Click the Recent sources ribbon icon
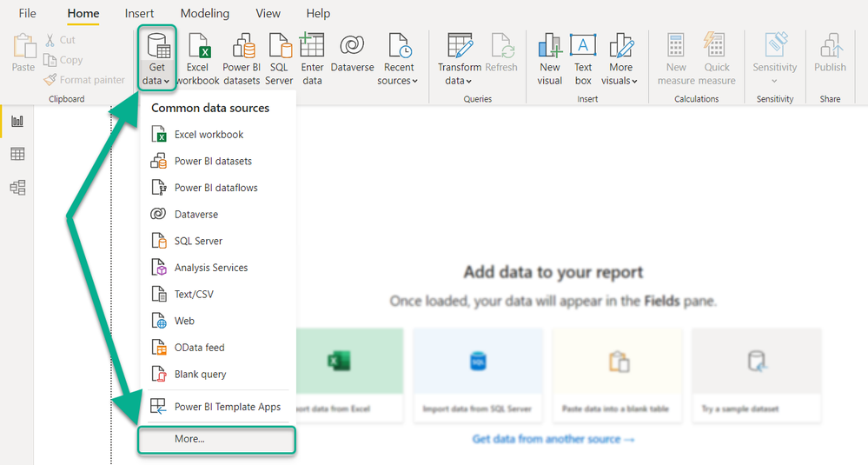The height and width of the screenshot is (465, 868). 399,45
